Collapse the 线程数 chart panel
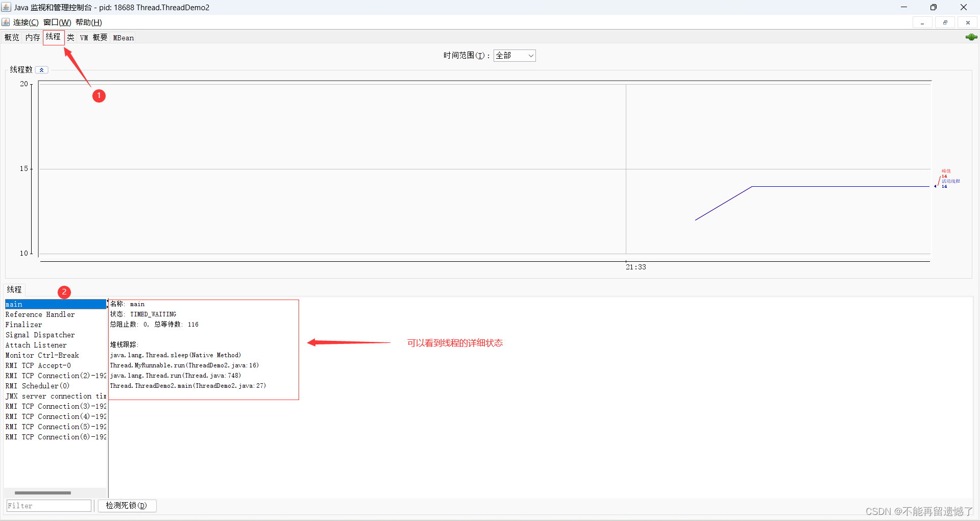980x521 pixels. [42, 70]
